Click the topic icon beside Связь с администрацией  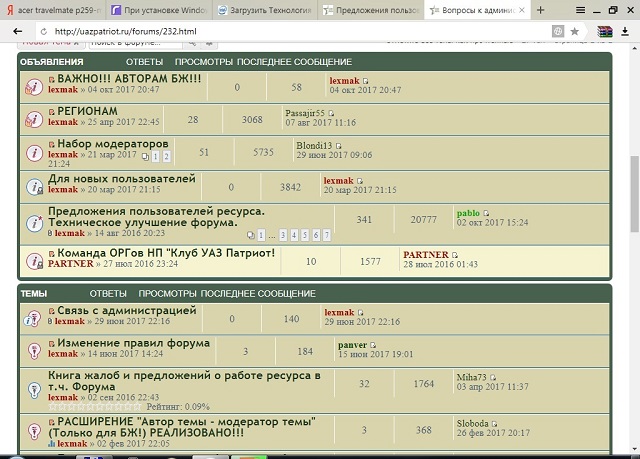(x=33, y=317)
